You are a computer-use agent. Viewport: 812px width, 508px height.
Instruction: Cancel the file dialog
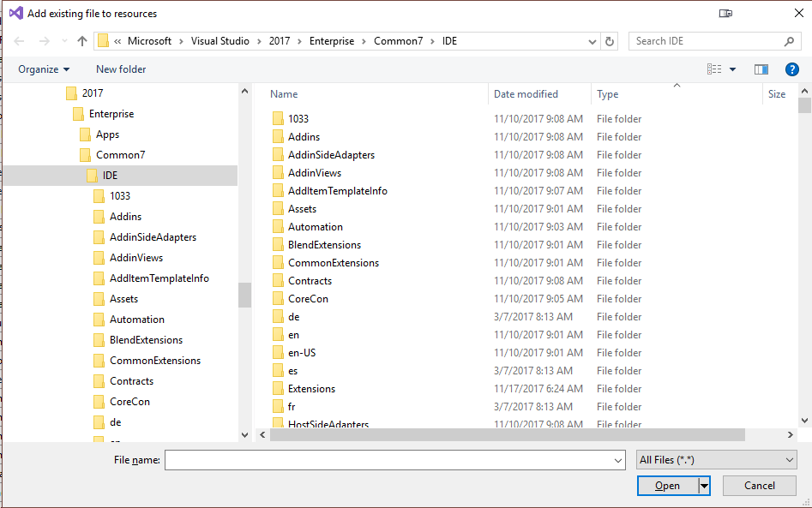[x=759, y=486]
